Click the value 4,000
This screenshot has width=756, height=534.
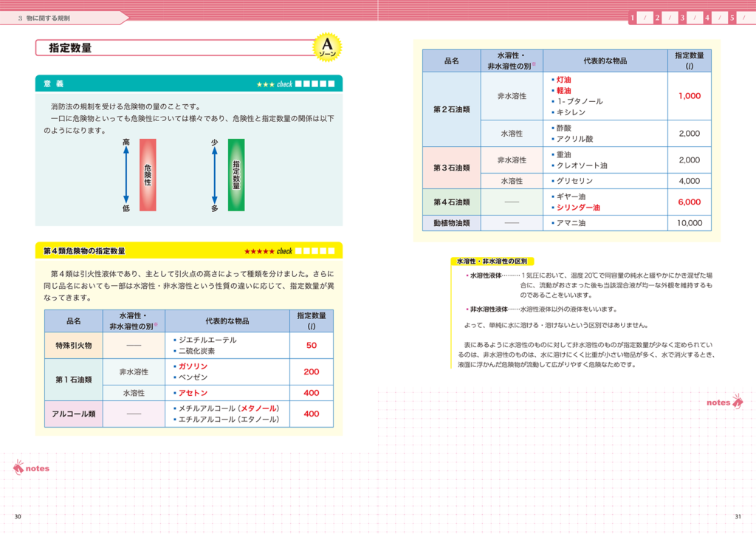pos(690,181)
